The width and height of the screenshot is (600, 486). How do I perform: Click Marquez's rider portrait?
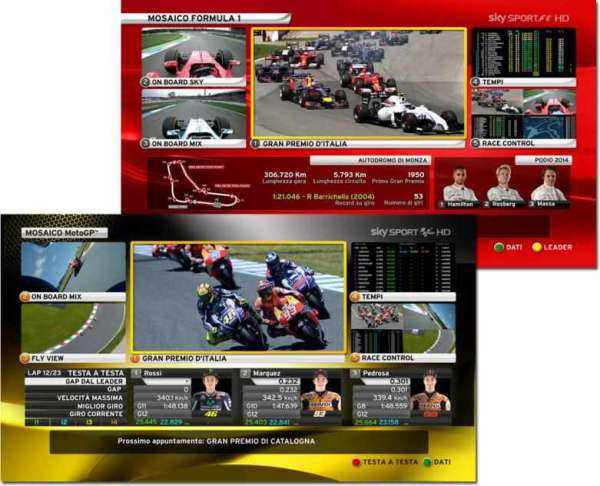(321, 394)
